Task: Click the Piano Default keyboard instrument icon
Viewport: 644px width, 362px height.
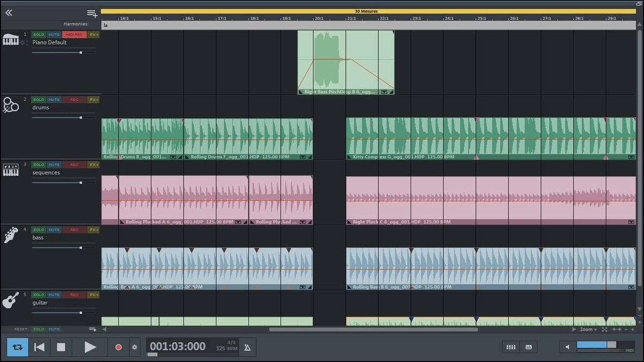Action: pos(11,40)
